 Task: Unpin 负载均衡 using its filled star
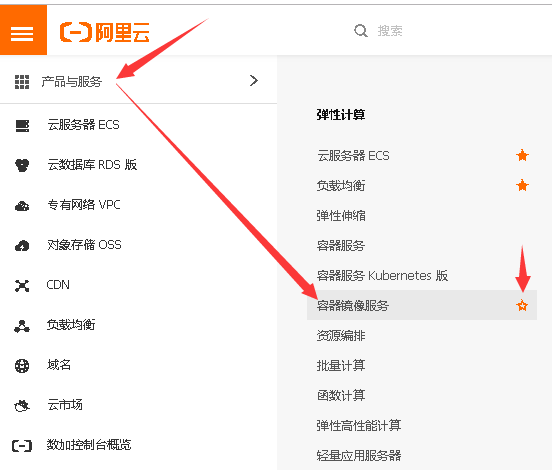tap(522, 185)
